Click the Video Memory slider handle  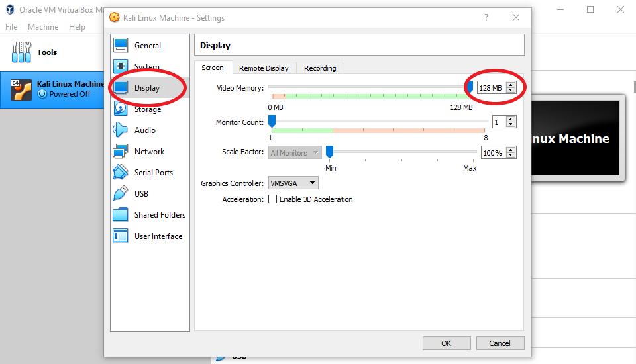470,87
